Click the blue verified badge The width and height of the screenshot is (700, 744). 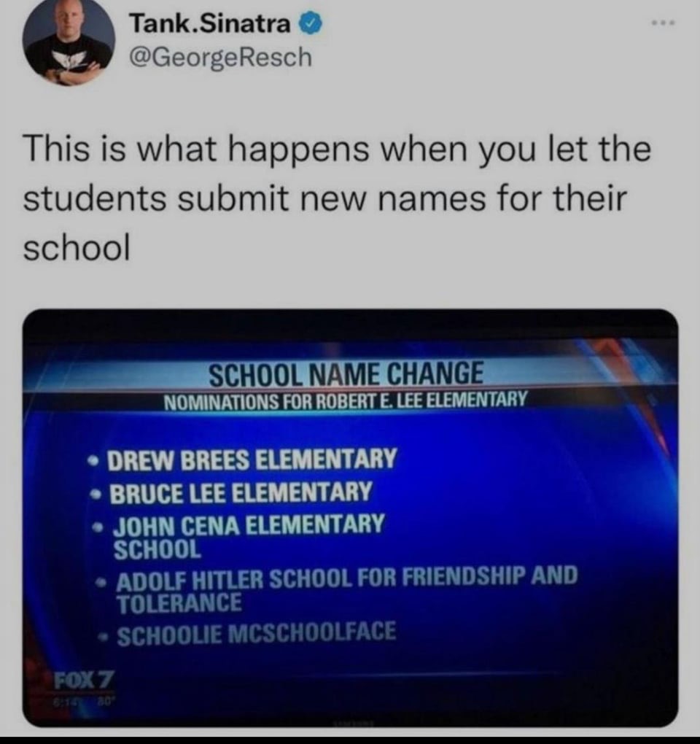[310, 24]
